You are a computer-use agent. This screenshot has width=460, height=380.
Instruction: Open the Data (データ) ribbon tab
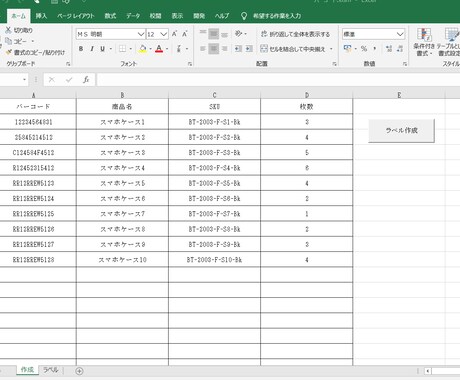(133, 16)
